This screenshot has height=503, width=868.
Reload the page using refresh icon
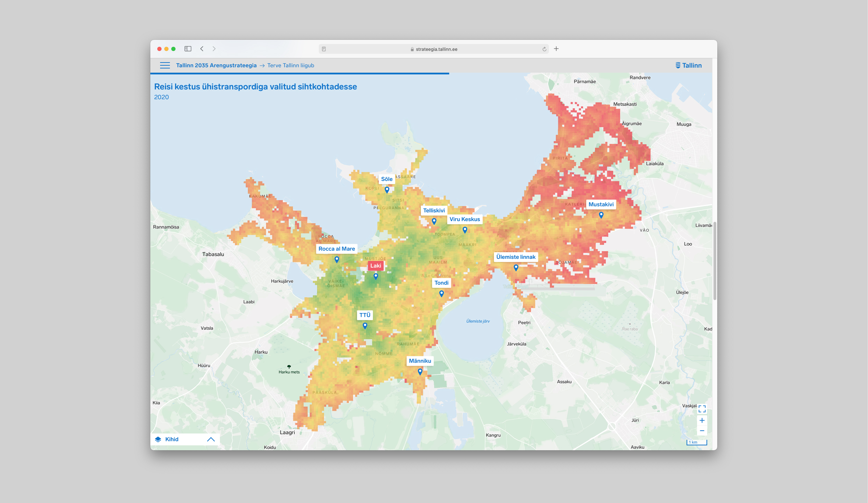pos(544,49)
